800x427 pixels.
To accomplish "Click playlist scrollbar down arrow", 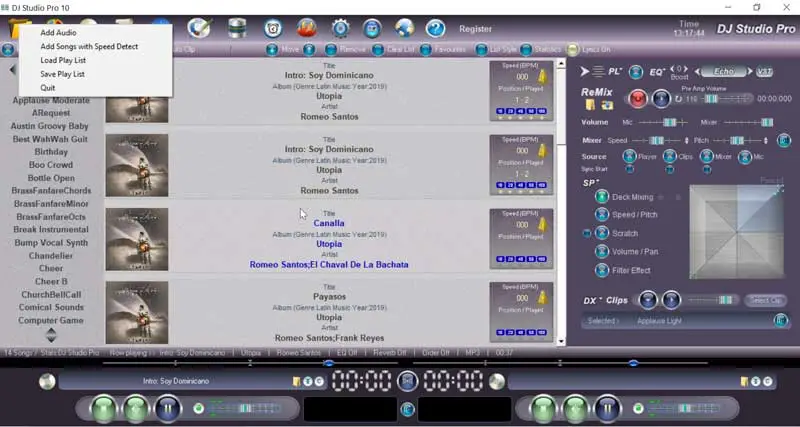I will [561, 341].
